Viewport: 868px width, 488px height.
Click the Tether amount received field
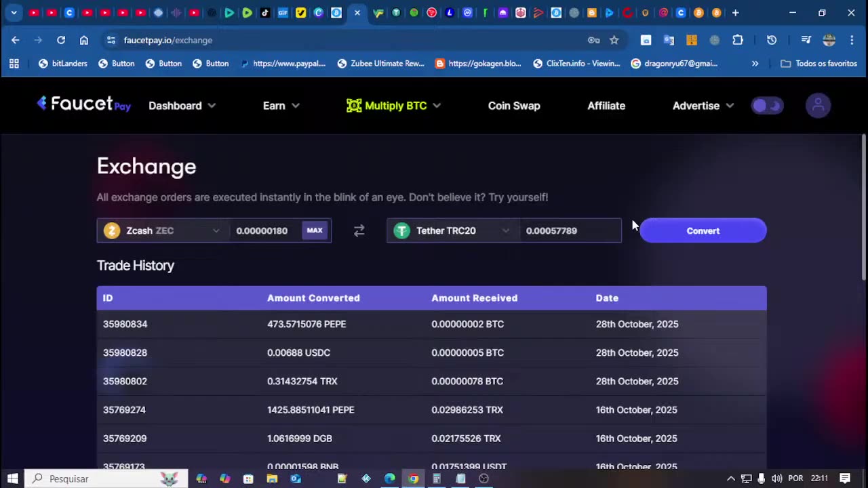(570, 230)
